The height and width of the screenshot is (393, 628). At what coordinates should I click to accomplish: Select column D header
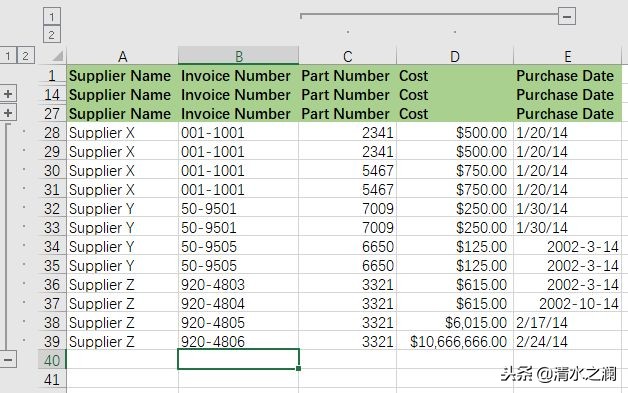click(455, 56)
